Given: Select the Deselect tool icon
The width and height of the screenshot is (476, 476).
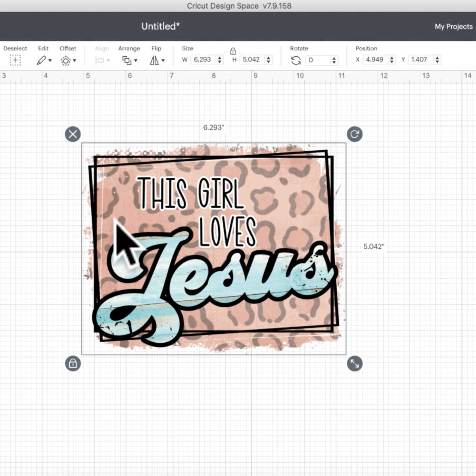Looking at the screenshot, I should coord(15,60).
